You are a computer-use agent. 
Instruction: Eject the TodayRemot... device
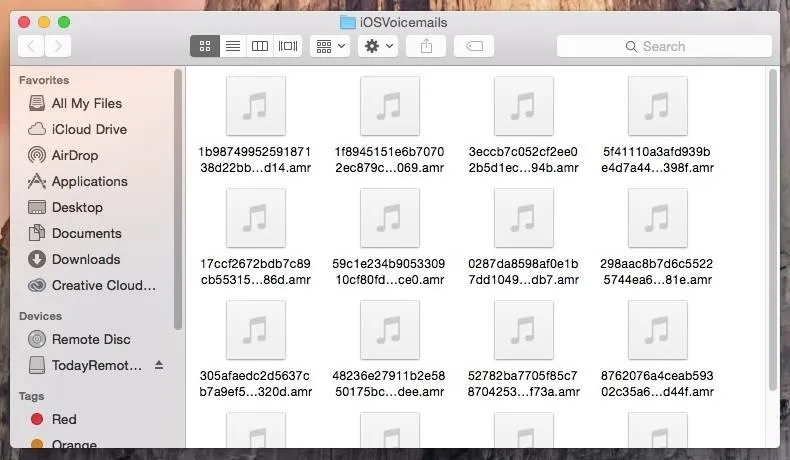click(x=159, y=365)
